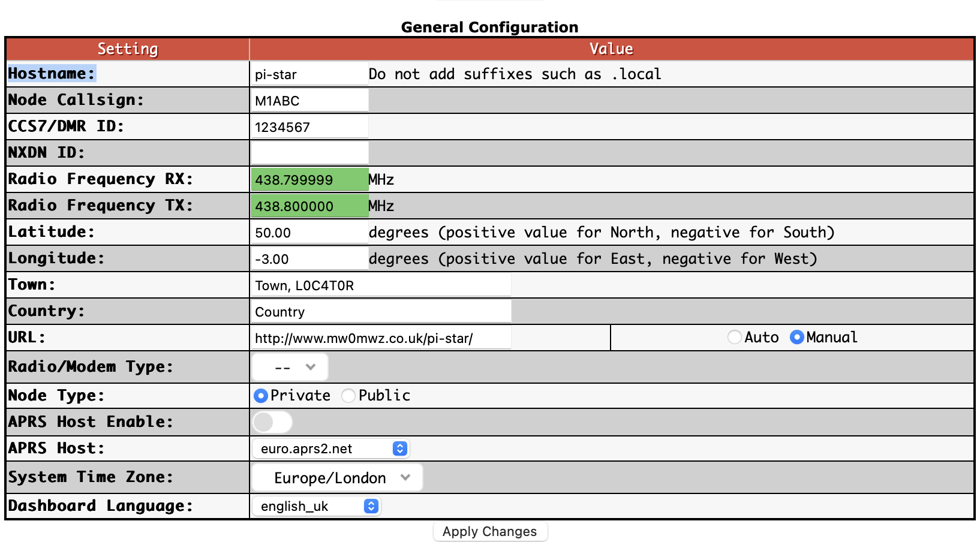Select the CCS7/DMR ID field
Screen dimensions: 980x542
[309, 127]
